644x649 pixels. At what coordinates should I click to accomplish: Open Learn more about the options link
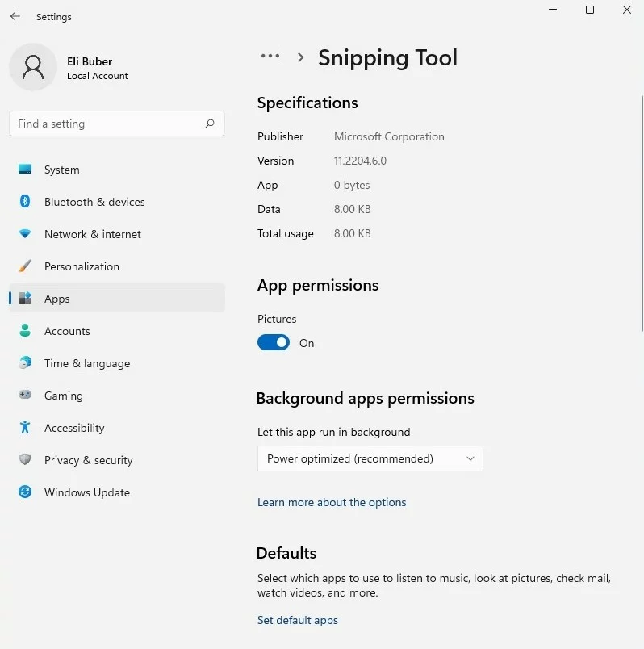coord(332,502)
